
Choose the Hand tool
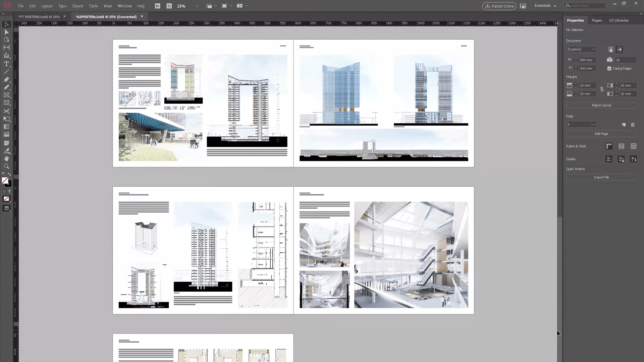click(x=6, y=159)
